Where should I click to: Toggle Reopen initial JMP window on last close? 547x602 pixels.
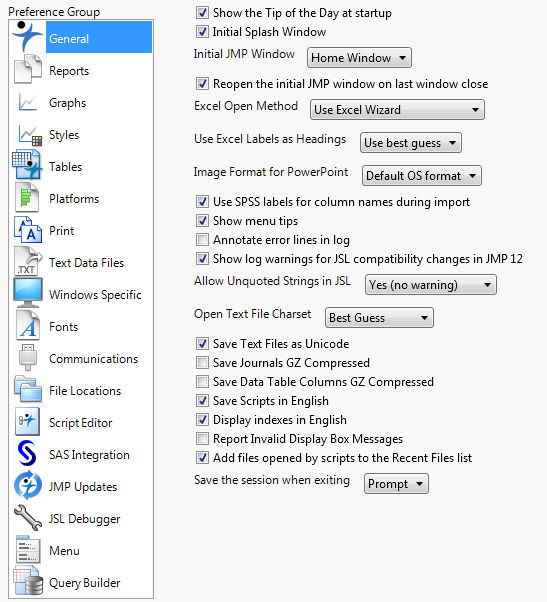tap(202, 84)
